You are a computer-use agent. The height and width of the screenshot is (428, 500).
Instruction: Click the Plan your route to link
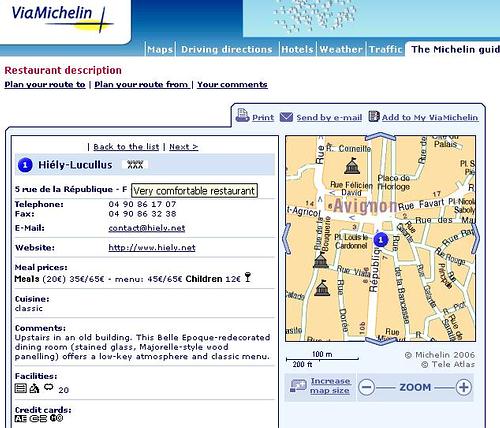coord(45,85)
